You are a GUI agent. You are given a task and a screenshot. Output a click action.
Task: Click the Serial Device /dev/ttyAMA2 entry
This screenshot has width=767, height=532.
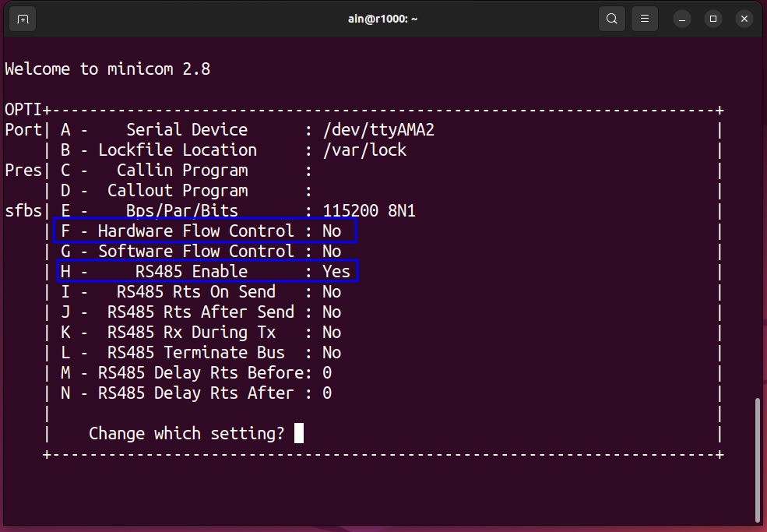(248, 130)
